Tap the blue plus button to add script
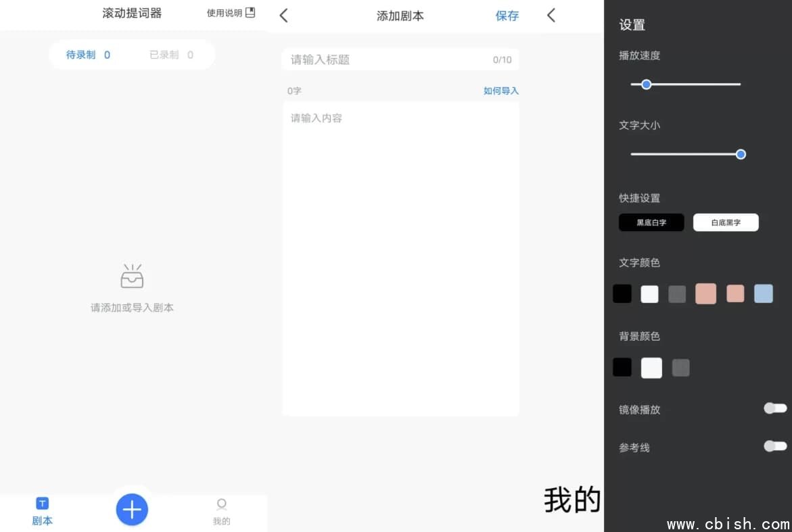The width and height of the screenshot is (792, 532). pyautogui.click(x=132, y=509)
